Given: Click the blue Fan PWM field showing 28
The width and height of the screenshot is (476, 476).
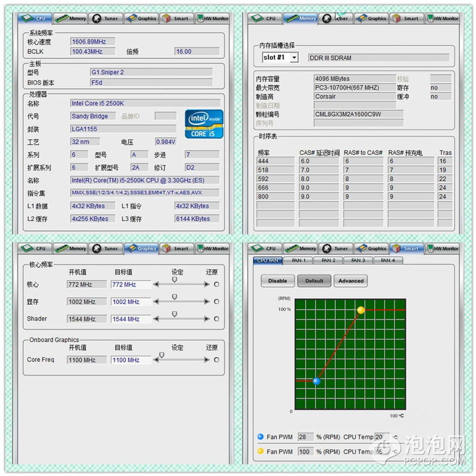Looking at the screenshot, I should tap(305, 437).
